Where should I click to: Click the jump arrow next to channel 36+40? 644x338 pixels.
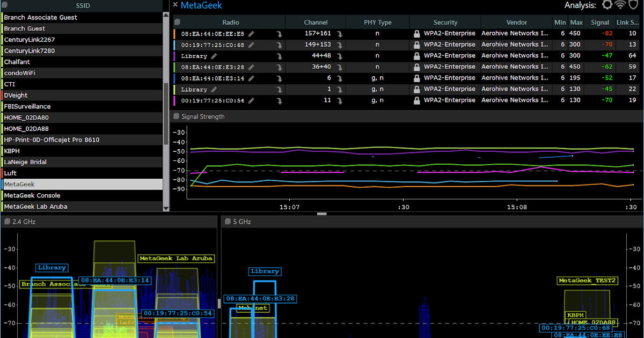pyautogui.click(x=339, y=68)
